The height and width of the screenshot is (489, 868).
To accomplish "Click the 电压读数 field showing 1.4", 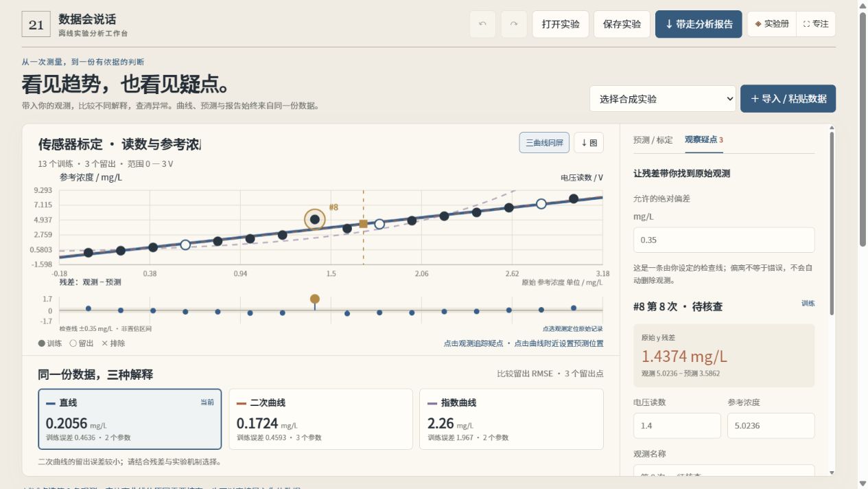I will pyautogui.click(x=677, y=426).
